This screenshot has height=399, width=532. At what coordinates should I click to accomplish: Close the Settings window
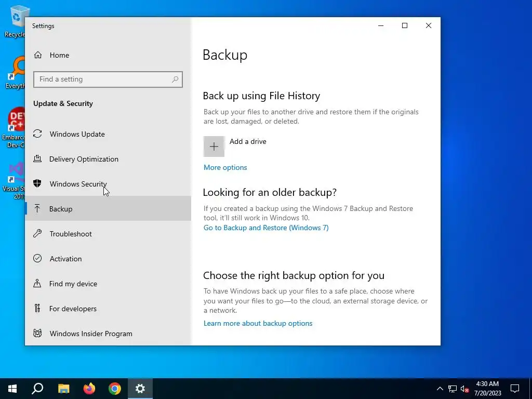tap(429, 26)
